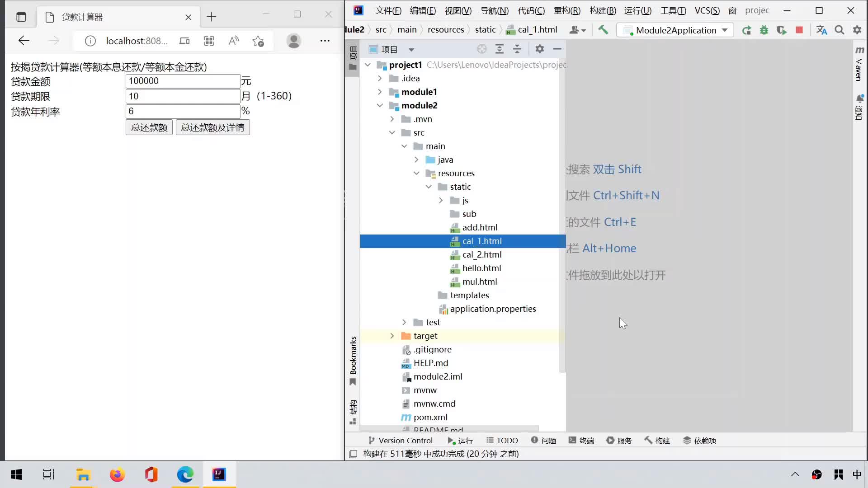This screenshot has width=868, height=488.
Task: Click the 贷款期限 input field
Action: (x=183, y=96)
